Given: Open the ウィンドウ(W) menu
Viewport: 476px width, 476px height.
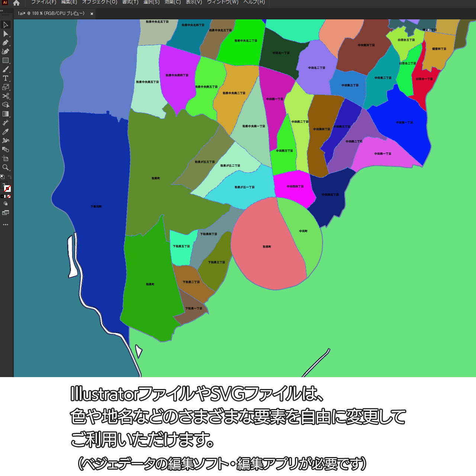Looking at the screenshot, I should 222,2.
